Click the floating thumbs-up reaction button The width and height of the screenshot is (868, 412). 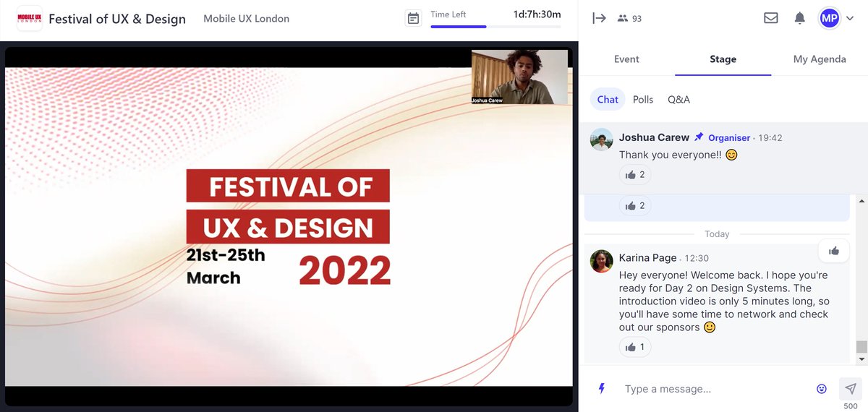pos(834,251)
